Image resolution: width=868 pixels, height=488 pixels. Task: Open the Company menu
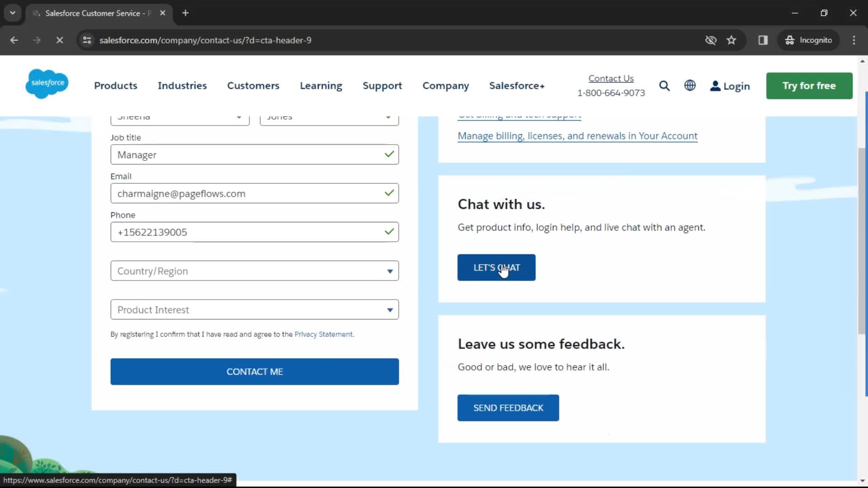[446, 86]
